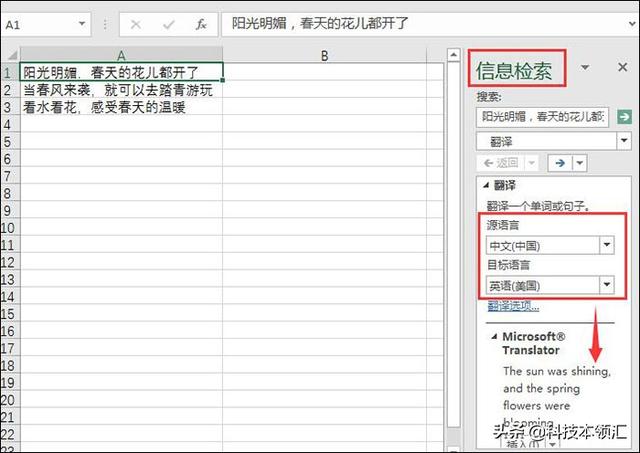
Task: Open the 翻译选项 link
Action: (x=513, y=306)
